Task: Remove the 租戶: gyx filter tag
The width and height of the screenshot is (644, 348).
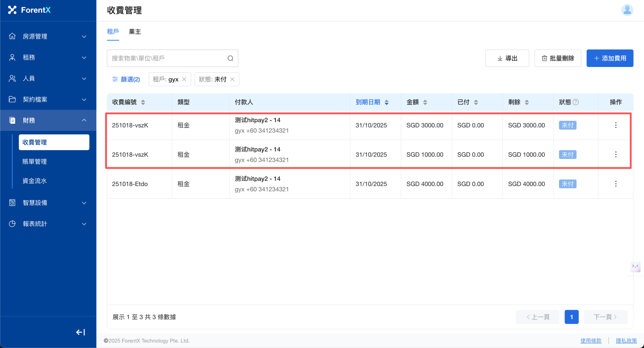Action: coord(184,79)
